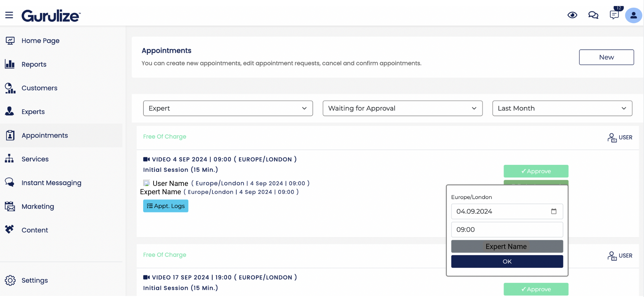Open Appt. Logs for 4 Sep appointment
The image size is (644, 297).
166,206
